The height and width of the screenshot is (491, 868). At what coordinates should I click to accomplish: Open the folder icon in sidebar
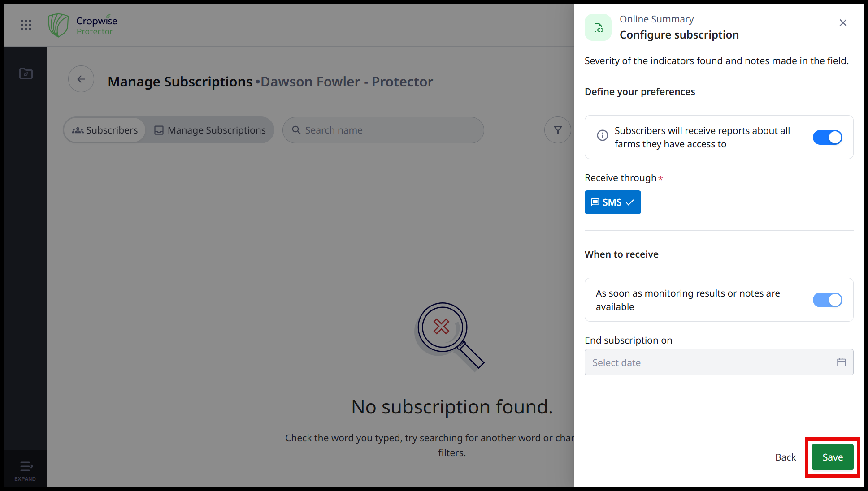click(x=26, y=73)
